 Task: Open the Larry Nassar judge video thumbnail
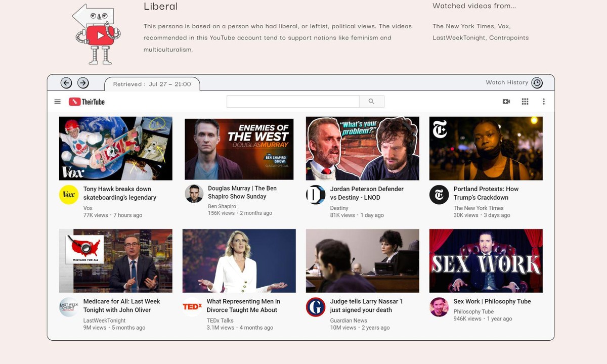pos(363,261)
